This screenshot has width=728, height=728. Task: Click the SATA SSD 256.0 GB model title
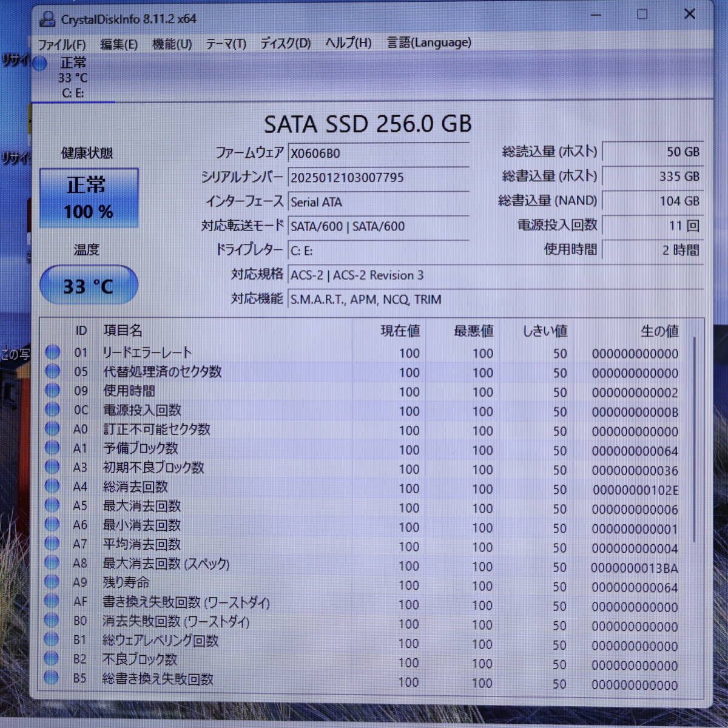[368, 124]
